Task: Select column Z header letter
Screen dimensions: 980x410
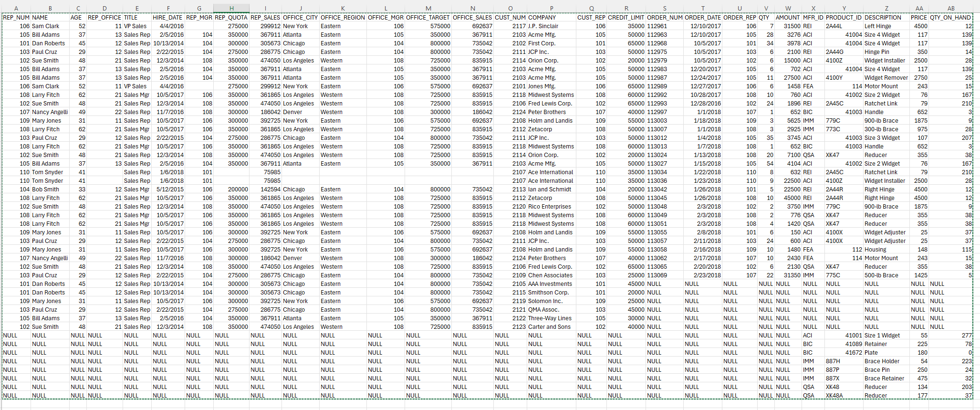Action: 886,8
